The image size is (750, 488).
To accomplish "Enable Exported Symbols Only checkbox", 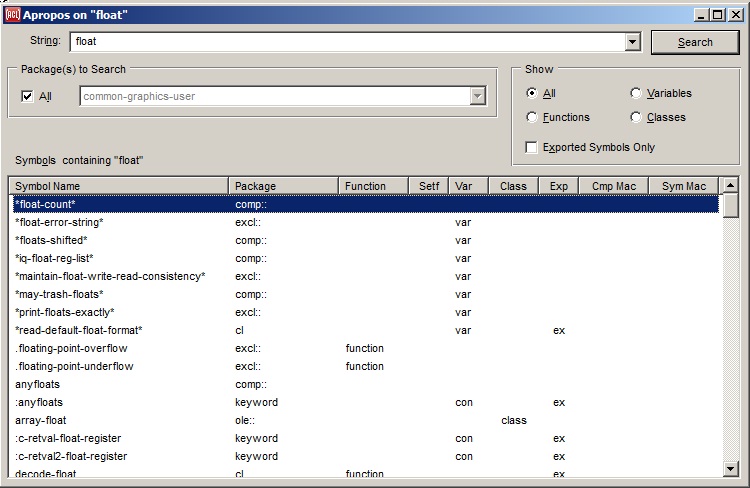I will click(533, 147).
